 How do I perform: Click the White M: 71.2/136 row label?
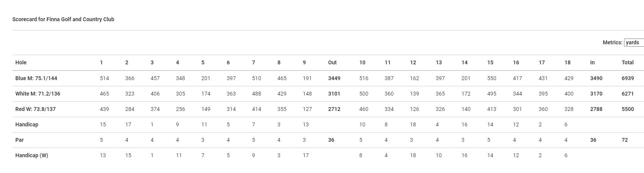point(38,94)
